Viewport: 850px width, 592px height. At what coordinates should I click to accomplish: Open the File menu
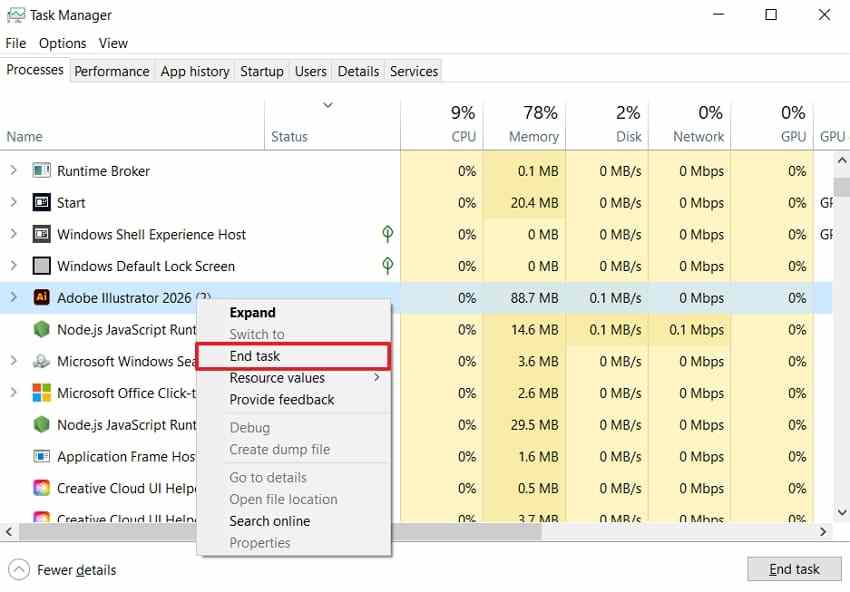pyautogui.click(x=16, y=43)
